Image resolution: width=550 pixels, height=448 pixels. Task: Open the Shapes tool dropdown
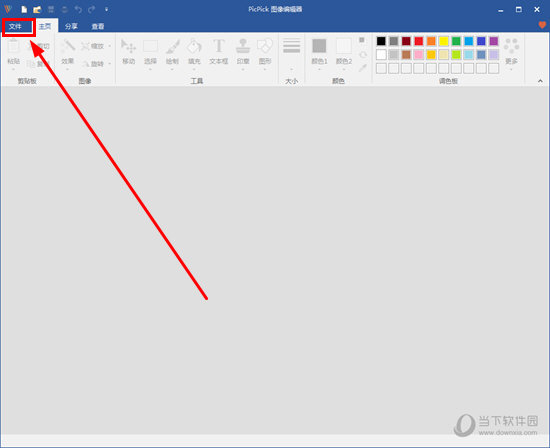point(265,53)
